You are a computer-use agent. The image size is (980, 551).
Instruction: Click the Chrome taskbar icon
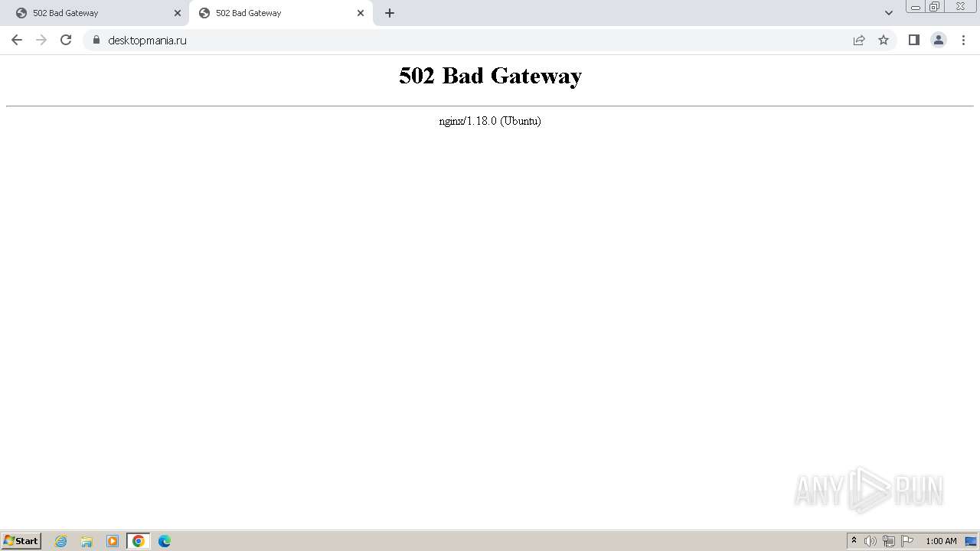click(x=139, y=541)
